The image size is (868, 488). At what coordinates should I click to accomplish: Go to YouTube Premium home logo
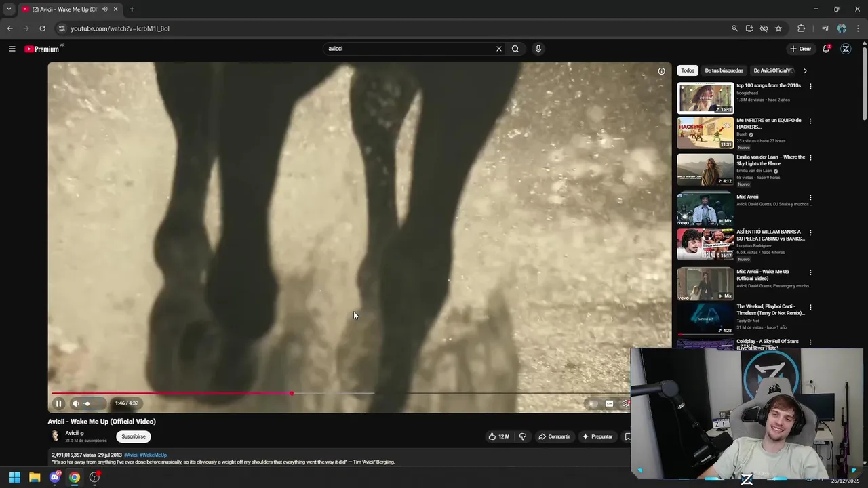click(42, 49)
